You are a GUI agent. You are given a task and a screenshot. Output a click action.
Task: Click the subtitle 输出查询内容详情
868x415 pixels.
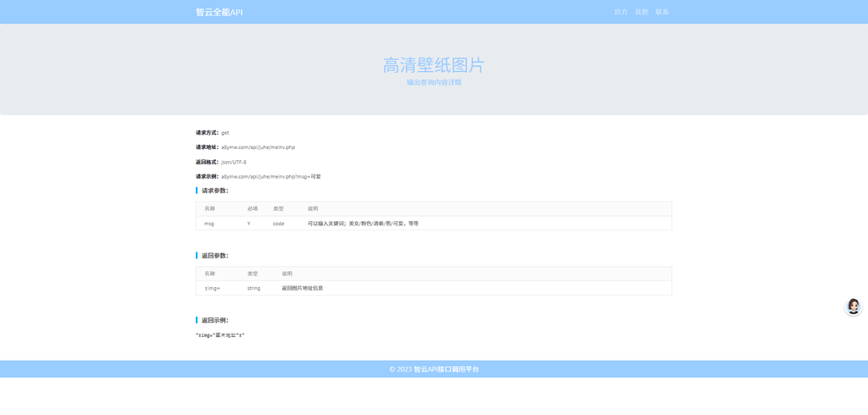point(434,82)
